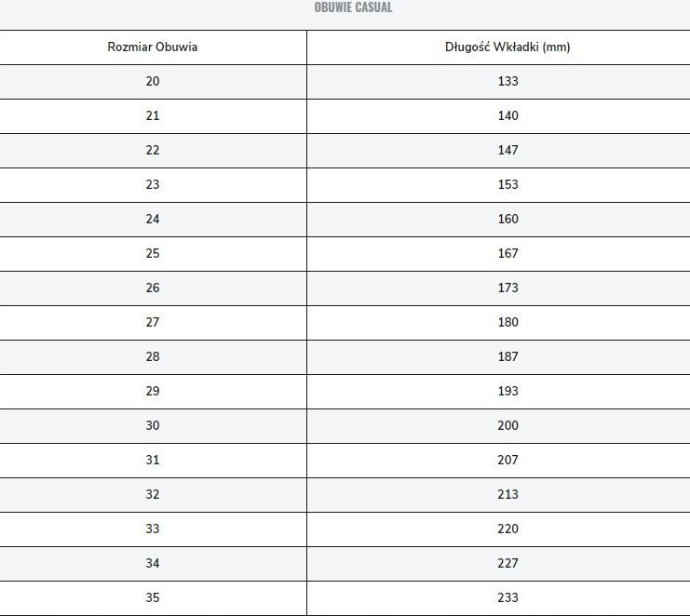
Task: Select shoe size 34 cell
Action: tap(153, 563)
